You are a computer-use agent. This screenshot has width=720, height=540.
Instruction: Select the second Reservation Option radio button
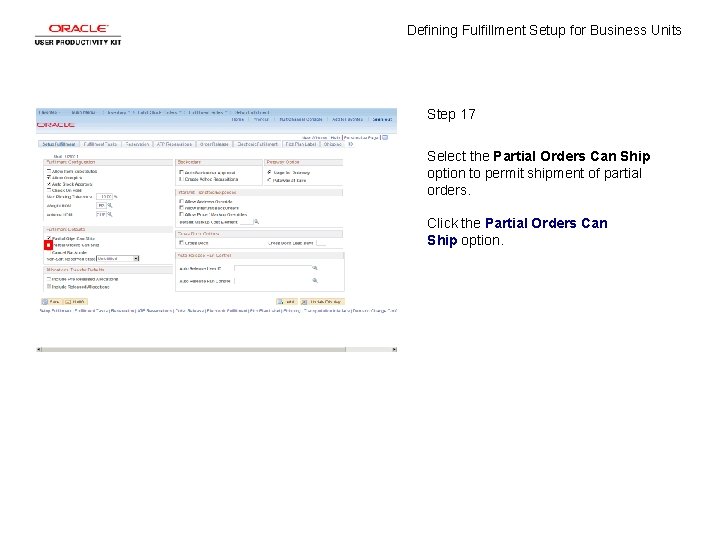[x=270, y=180]
